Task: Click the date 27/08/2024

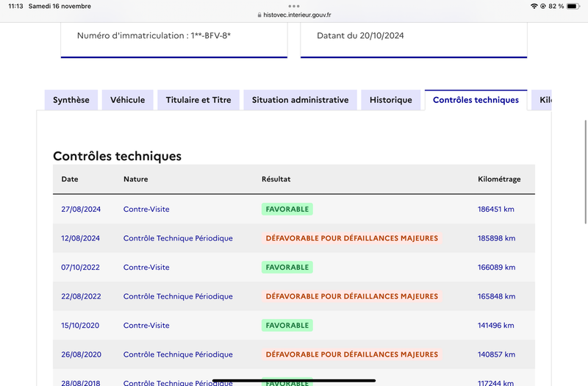Action: click(x=81, y=210)
